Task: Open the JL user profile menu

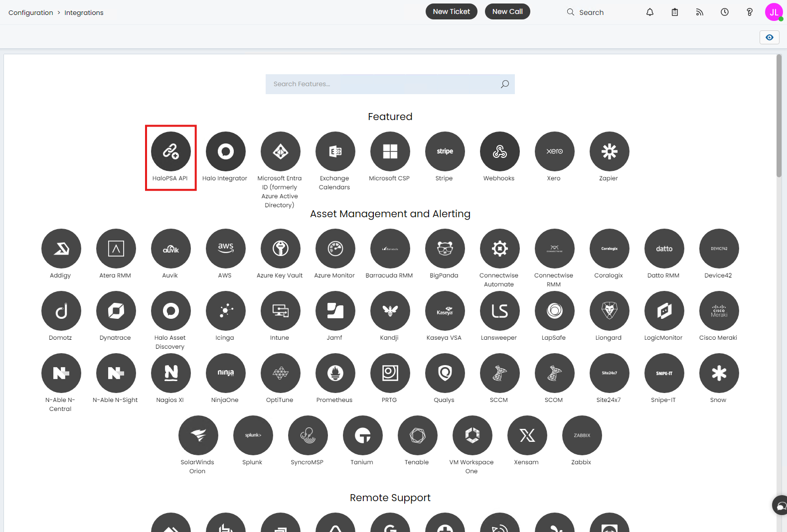Action: point(774,12)
